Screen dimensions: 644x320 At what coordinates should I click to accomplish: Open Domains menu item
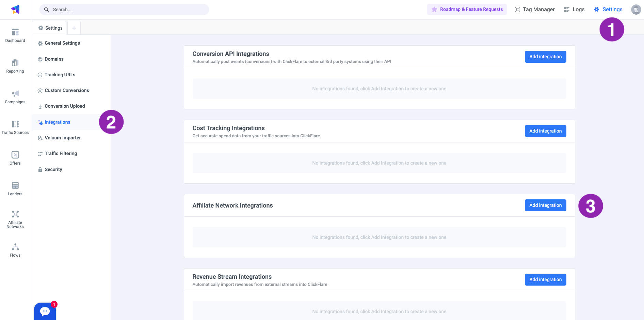click(72, 59)
